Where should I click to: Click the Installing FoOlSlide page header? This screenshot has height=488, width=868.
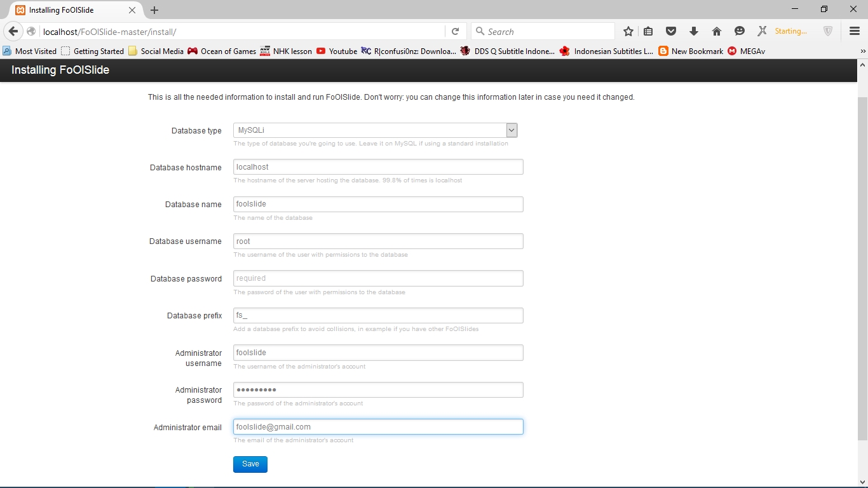pyautogui.click(x=60, y=70)
